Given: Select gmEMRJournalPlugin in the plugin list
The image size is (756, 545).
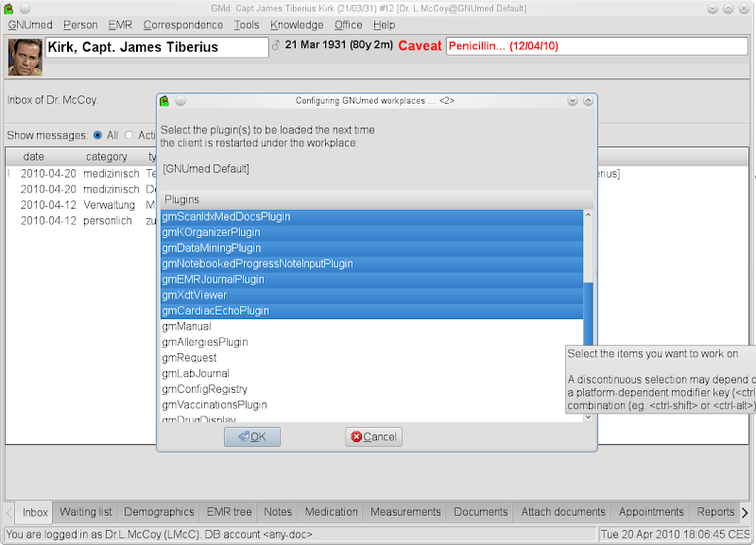Looking at the screenshot, I should (x=371, y=280).
